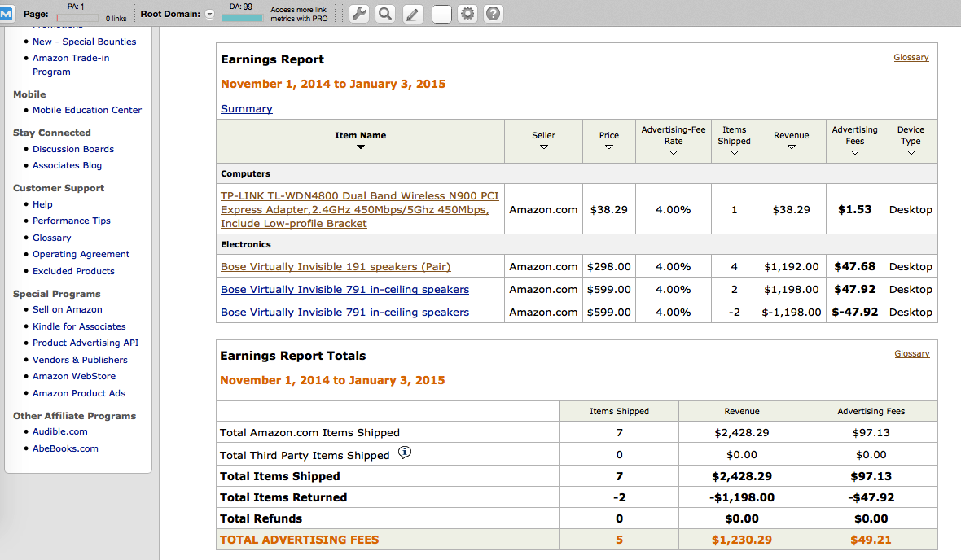Open the MozBar help question-mark icon
The width and height of the screenshot is (961, 560).
click(x=494, y=14)
